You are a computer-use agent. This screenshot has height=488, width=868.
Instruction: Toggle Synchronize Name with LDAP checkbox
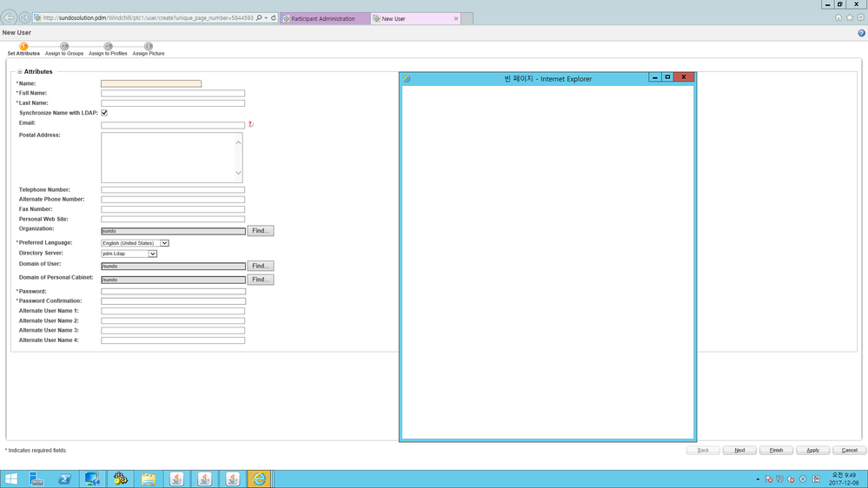click(104, 113)
